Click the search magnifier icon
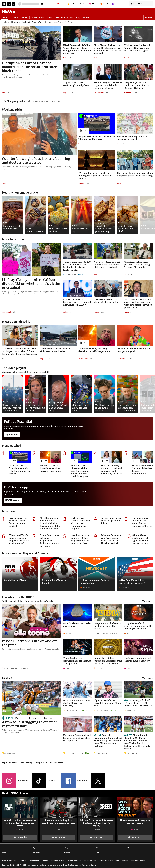 click(x=131, y=4)
